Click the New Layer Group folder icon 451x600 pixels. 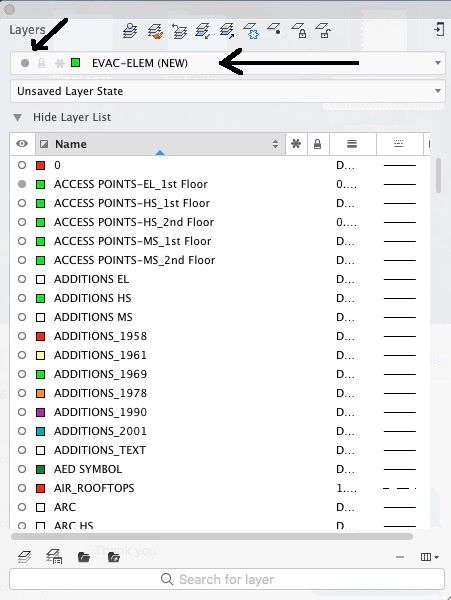pos(84,557)
